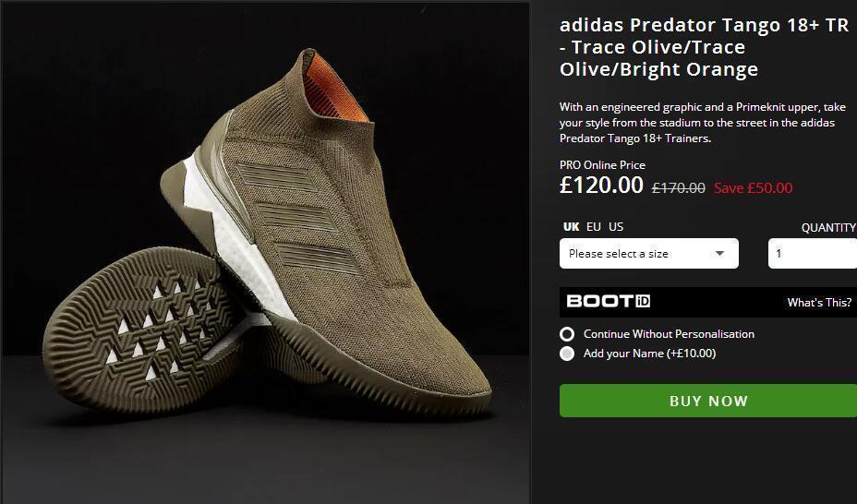857x504 pixels.
Task: Select Continue Without Personalisation option
Action: [x=567, y=334]
